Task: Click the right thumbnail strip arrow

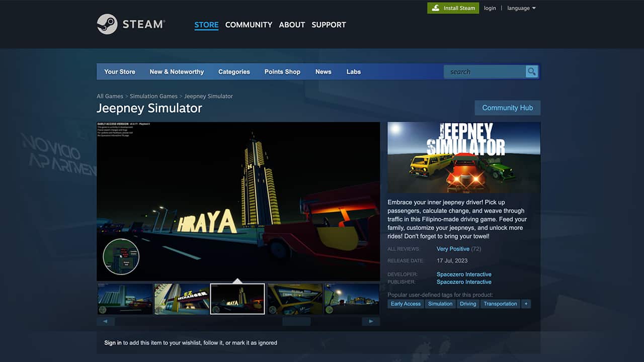Action: point(371,321)
